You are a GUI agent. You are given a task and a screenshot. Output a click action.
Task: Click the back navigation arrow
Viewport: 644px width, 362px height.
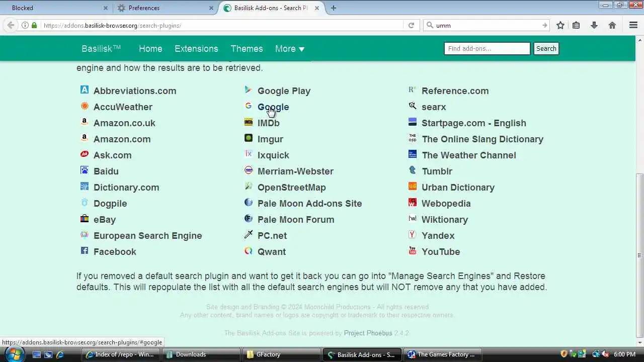11,25
